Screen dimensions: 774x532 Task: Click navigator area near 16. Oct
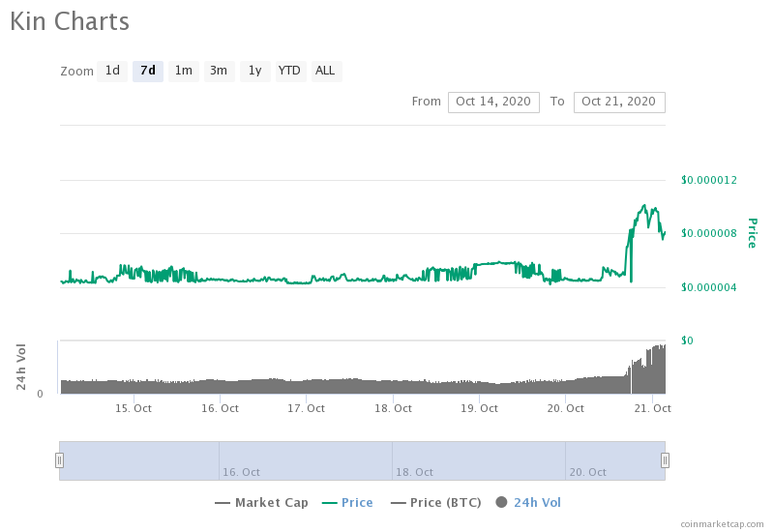click(241, 472)
